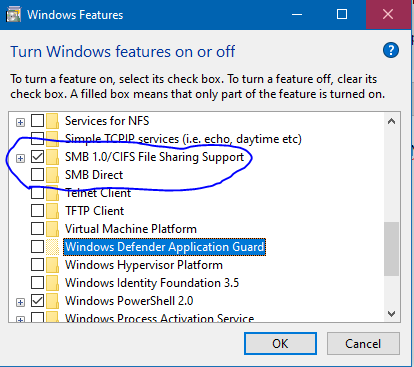
Task: Click the Windows Defender Application Guard folder icon
Action: 52,247
